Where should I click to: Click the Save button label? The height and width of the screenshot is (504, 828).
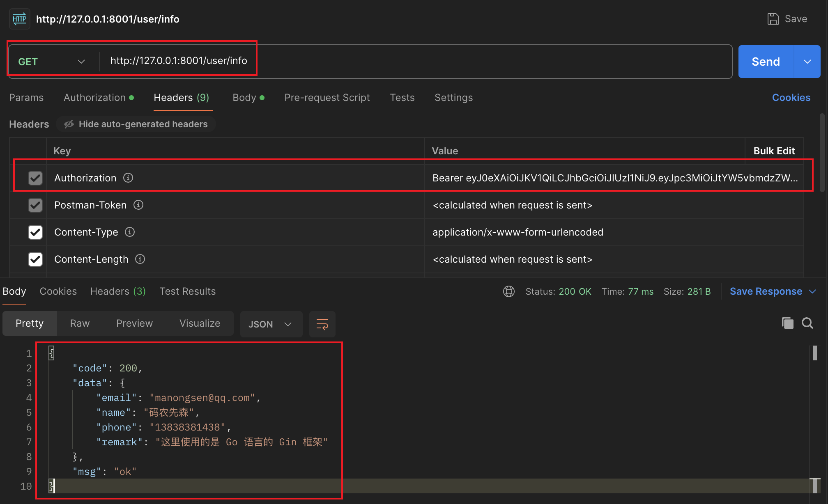796,19
